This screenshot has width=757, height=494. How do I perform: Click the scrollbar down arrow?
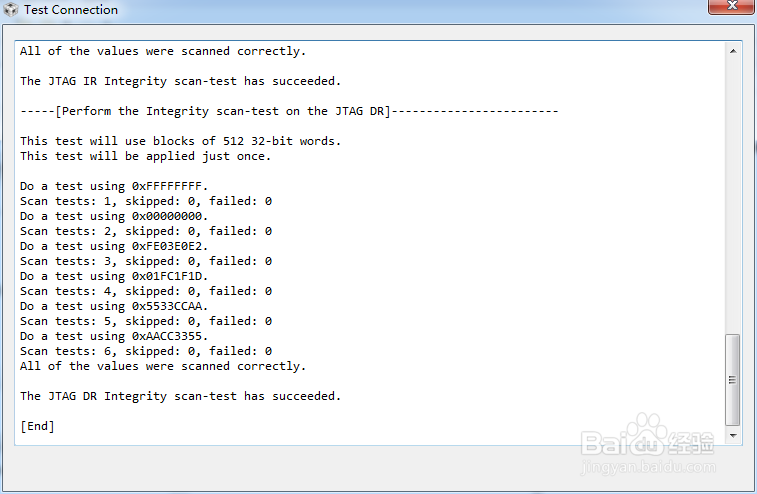click(x=734, y=436)
